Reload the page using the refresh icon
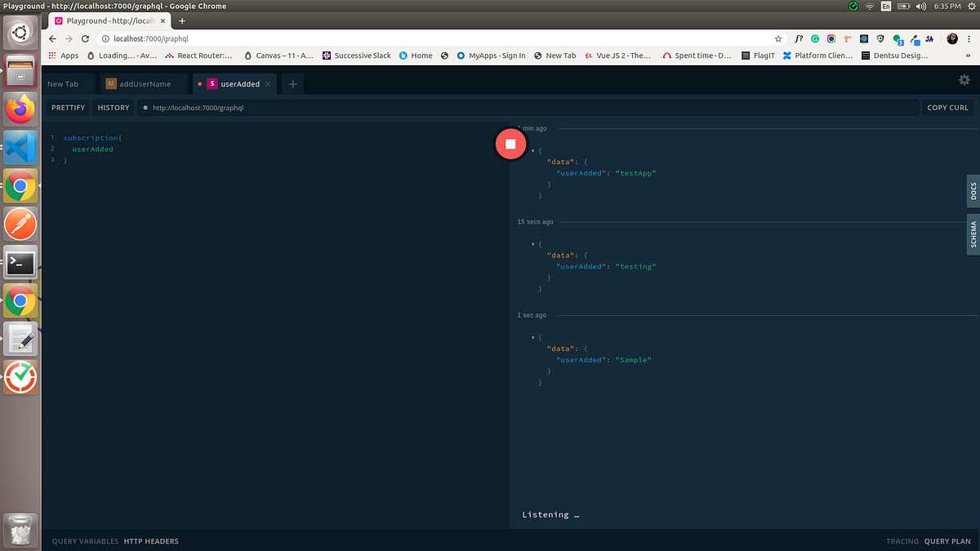The height and width of the screenshot is (551, 980). (x=86, y=38)
